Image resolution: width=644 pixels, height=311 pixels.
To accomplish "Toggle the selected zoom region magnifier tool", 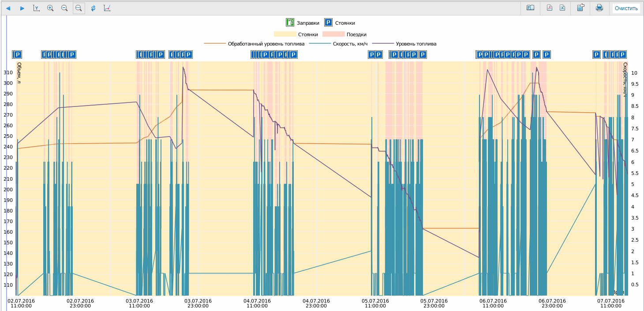I will tap(79, 8).
